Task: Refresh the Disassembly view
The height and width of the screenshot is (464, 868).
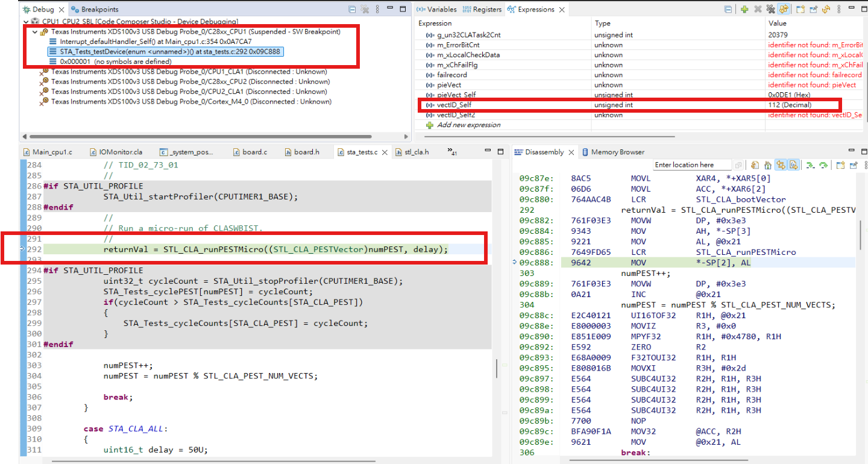Action: point(755,165)
